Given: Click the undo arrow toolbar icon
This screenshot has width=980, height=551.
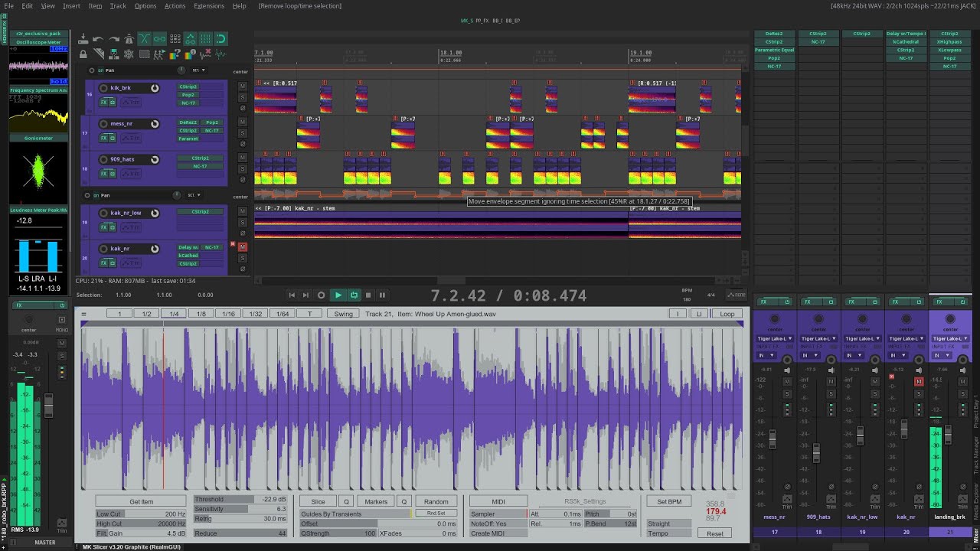Looking at the screenshot, I should (98, 39).
